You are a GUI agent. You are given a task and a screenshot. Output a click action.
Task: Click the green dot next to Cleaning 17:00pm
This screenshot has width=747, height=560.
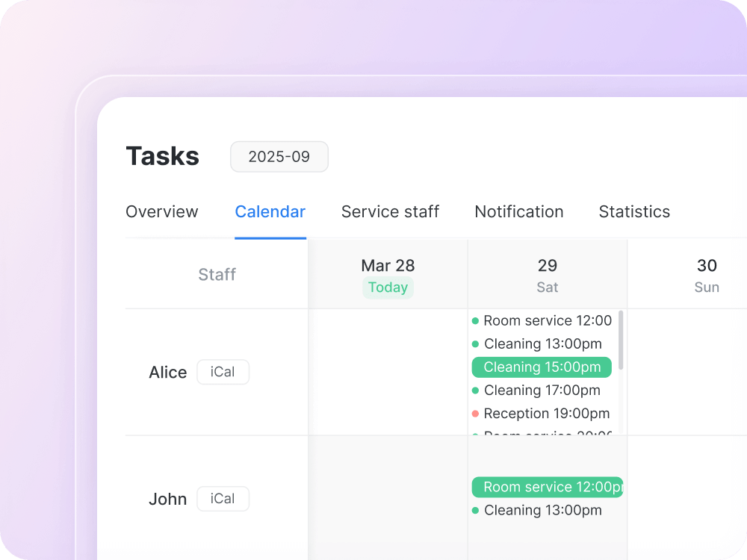(475, 391)
